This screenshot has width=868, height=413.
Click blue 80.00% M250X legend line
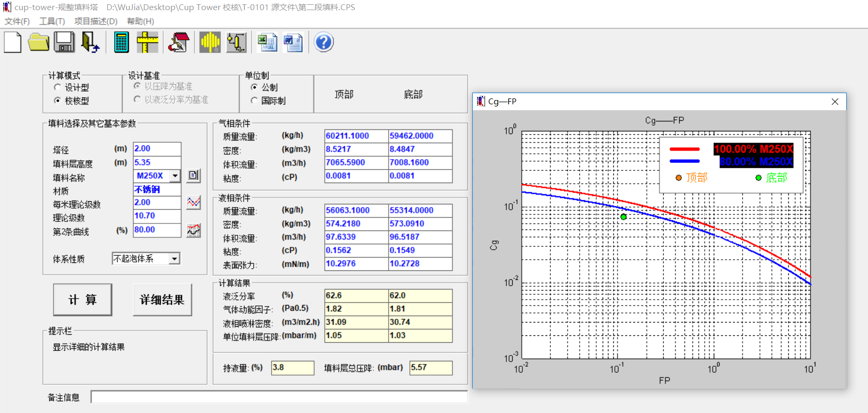pyautogui.click(x=685, y=161)
